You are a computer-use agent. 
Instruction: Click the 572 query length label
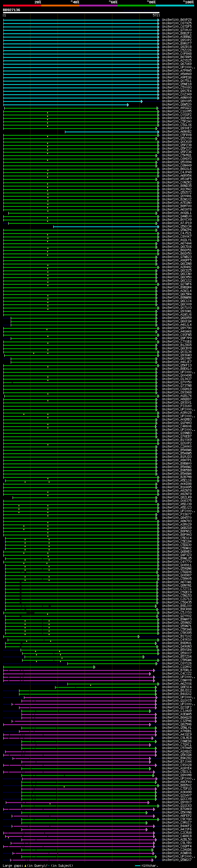point(155,15)
